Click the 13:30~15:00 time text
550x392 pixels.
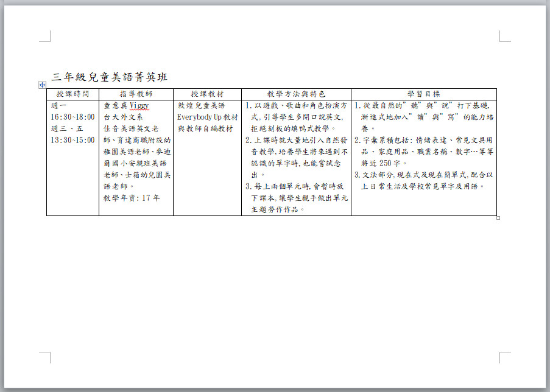point(72,140)
